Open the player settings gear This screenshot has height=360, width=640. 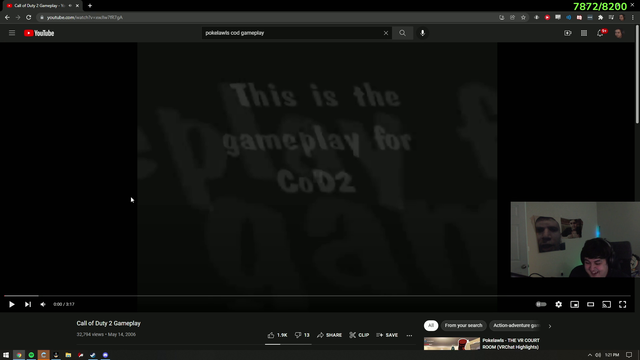point(558,304)
